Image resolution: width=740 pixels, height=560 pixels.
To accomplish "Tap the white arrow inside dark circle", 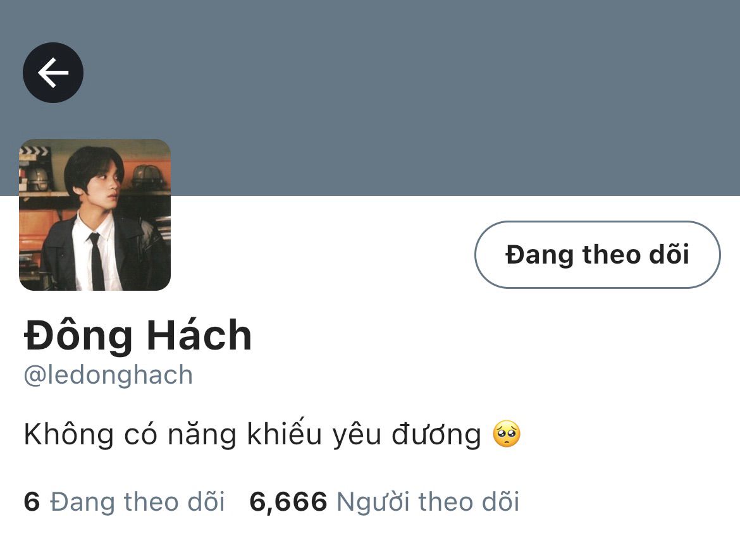I will (53, 73).
